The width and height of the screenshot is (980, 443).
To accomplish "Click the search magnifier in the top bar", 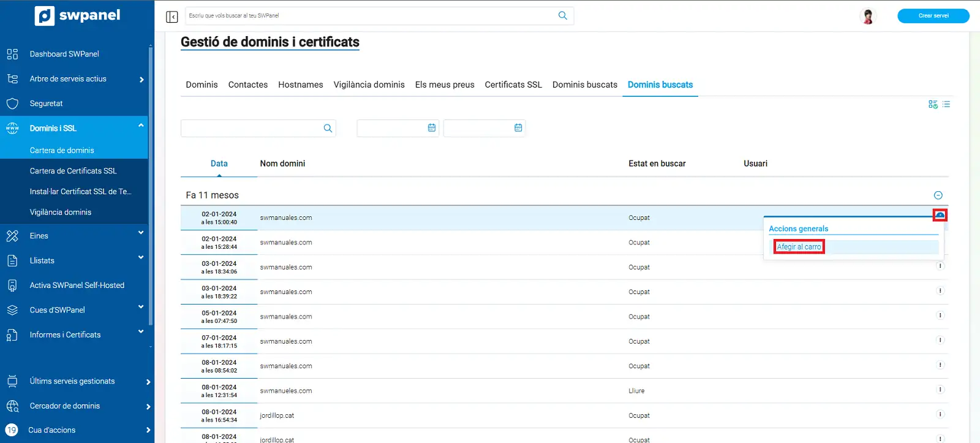I will tap(563, 15).
